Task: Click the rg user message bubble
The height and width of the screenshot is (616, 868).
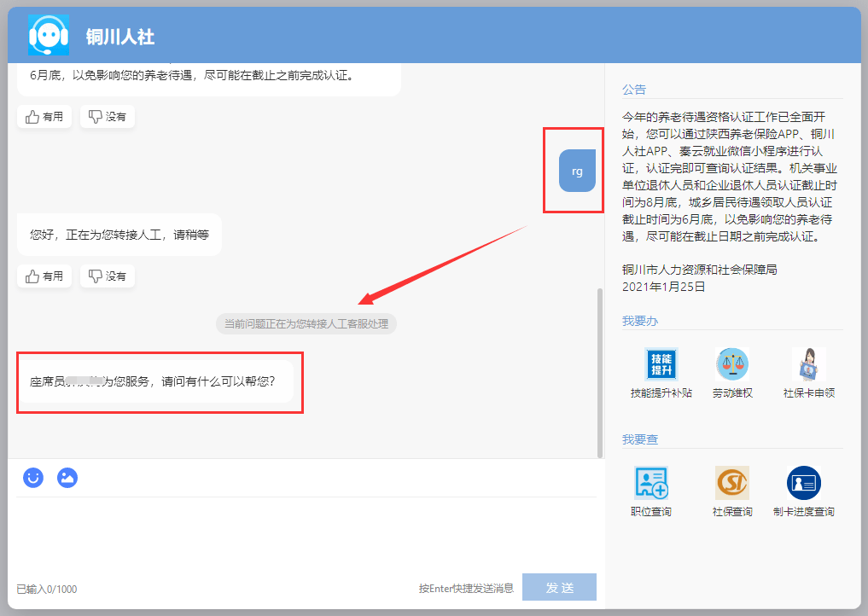Action: pos(577,171)
